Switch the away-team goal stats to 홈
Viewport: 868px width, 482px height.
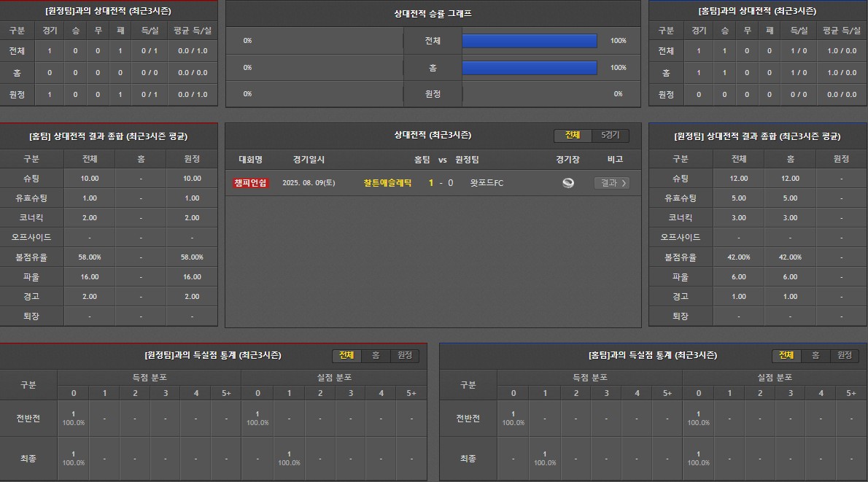point(376,355)
